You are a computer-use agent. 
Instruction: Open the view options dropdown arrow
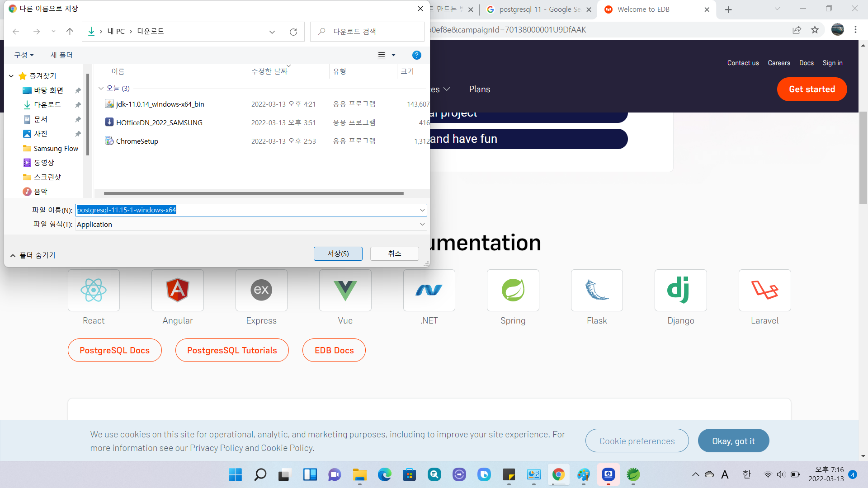coord(393,55)
